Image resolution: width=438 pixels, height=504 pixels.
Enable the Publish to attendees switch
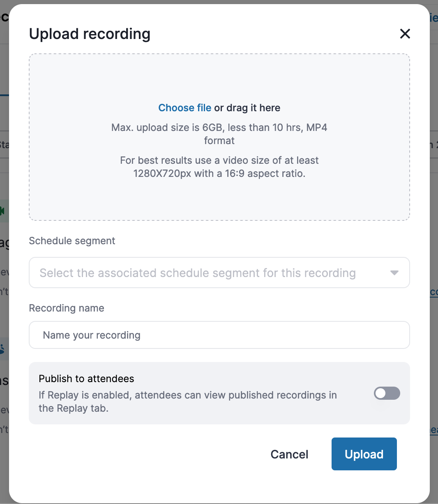(x=387, y=393)
